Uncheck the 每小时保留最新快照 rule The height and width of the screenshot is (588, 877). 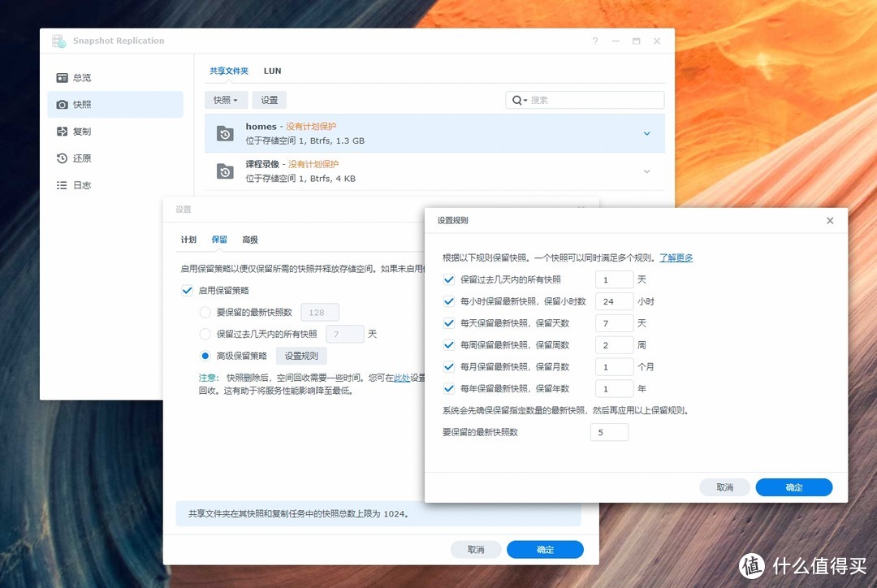pos(448,300)
